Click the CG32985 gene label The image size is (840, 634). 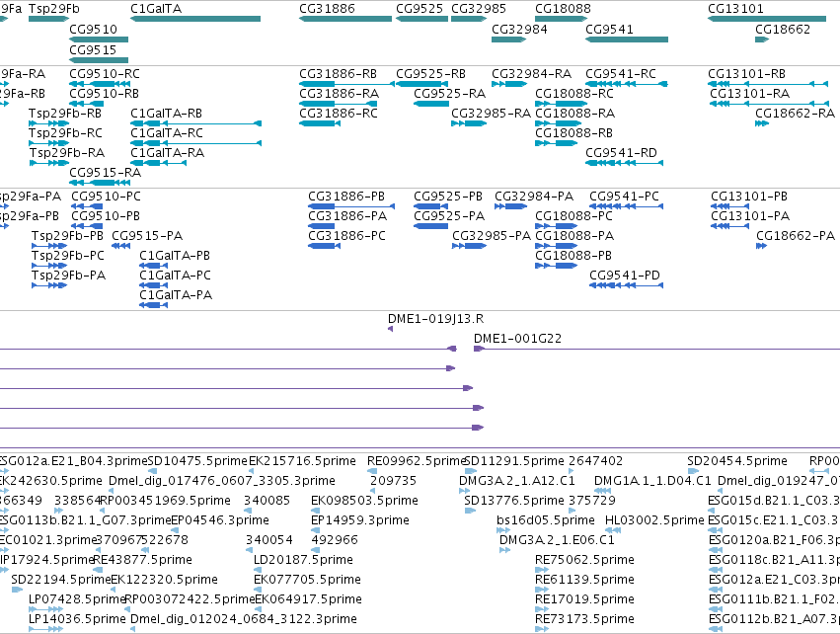point(479,9)
